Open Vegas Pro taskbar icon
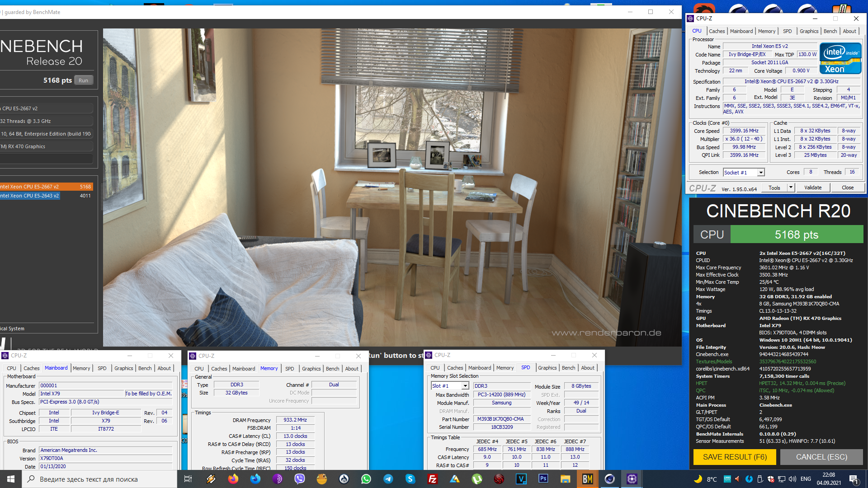This screenshot has height=488, width=868. pyautogui.click(x=521, y=479)
